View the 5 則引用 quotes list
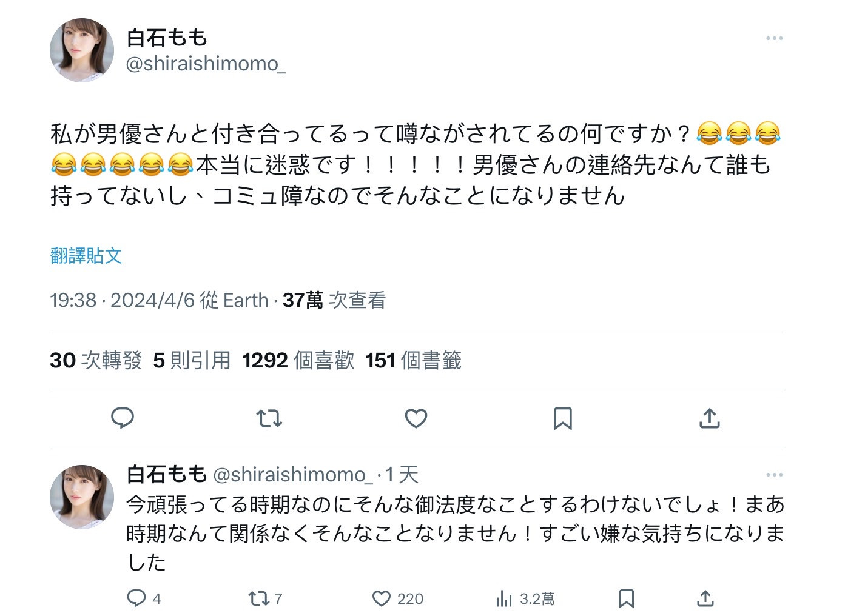 click(192, 361)
